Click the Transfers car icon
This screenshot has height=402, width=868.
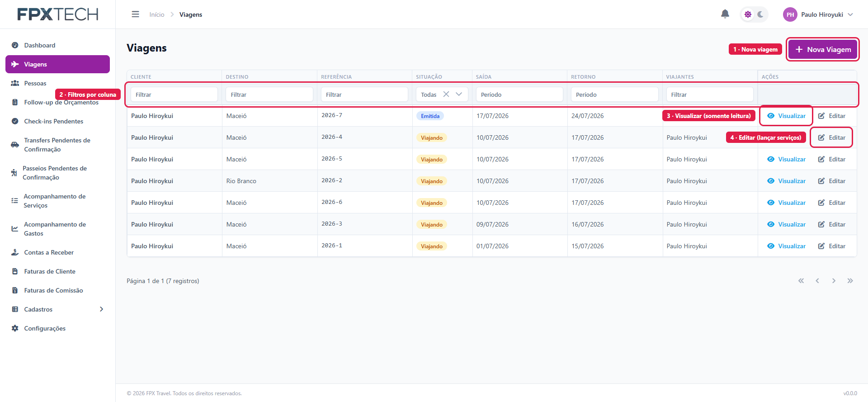tap(15, 145)
